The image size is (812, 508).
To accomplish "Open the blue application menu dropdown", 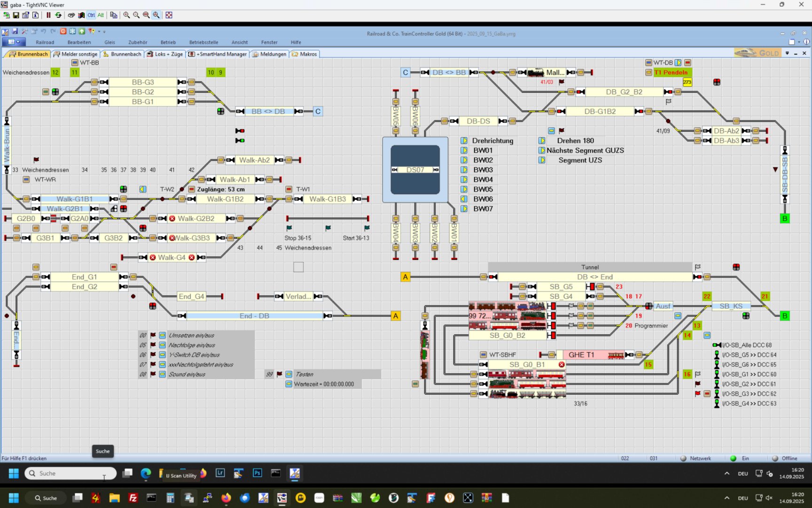I will click(14, 42).
